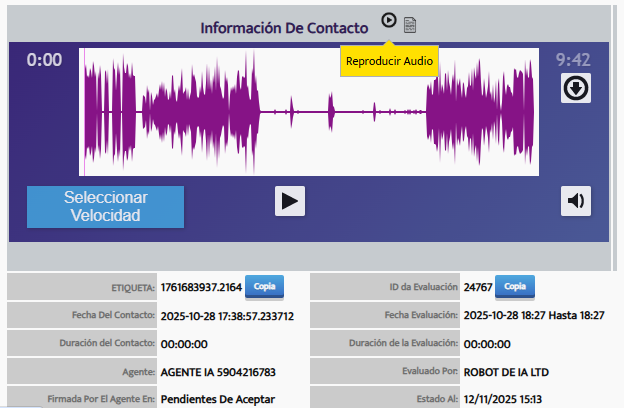This screenshot has width=624, height=408.
Task: Click the playhead line at waveform start
Action: (x=84, y=112)
